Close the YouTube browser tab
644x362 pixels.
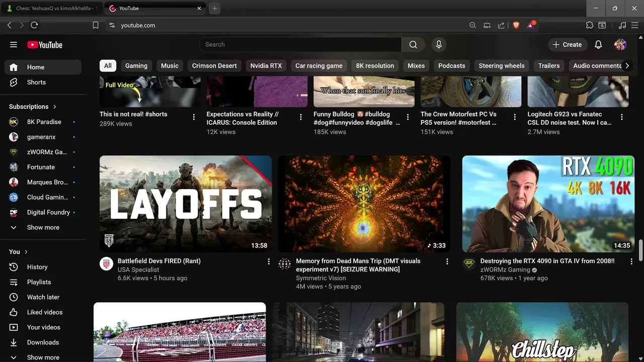(x=199, y=9)
